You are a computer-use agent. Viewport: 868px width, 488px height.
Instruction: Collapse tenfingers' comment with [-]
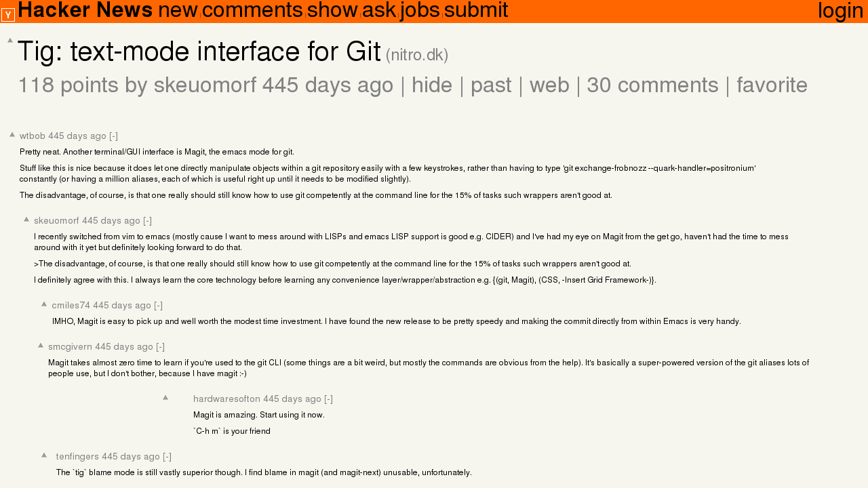tap(167, 457)
